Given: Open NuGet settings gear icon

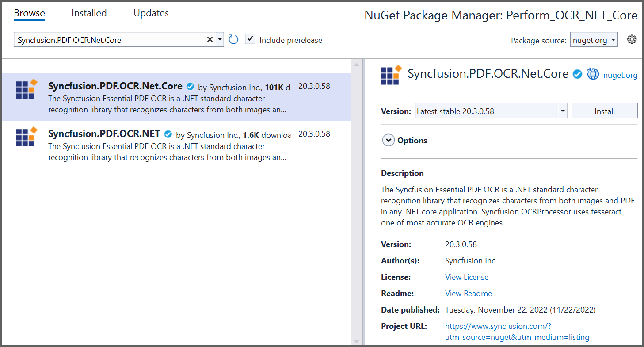Looking at the screenshot, I should point(632,40).
